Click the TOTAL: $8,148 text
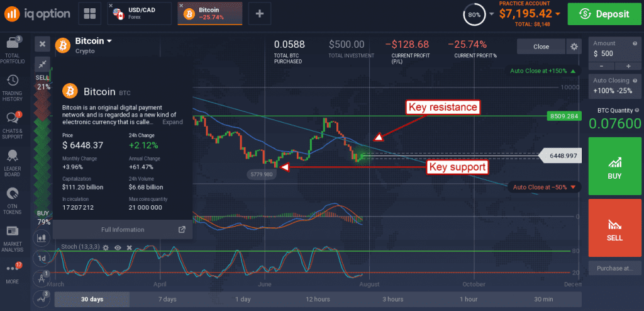Image resolution: width=644 pixels, height=311 pixels. click(531, 25)
